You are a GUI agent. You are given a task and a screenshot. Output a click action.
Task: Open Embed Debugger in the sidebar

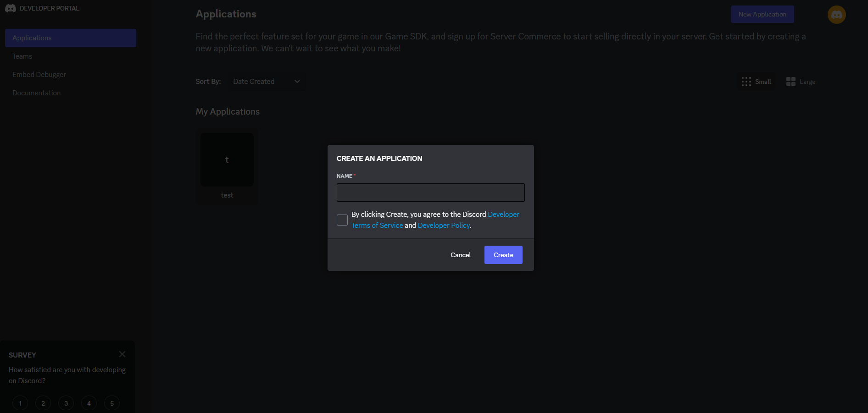(71, 75)
